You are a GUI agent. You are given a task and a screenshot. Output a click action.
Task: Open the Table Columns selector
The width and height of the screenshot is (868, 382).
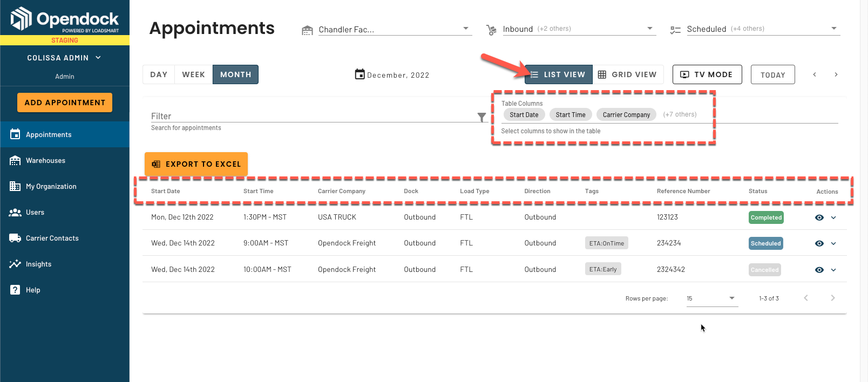[x=669, y=114]
